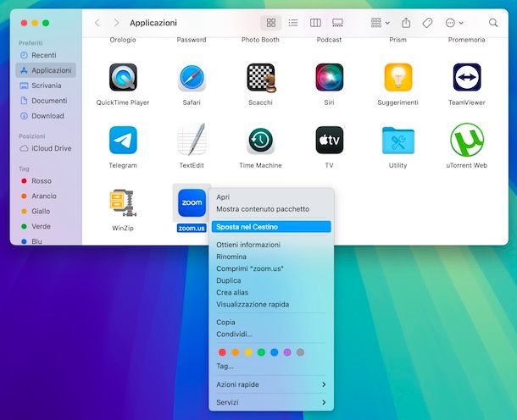Open the more actions ellipsis dropdown
Image resolution: width=517 pixels, height=420 pixels.
(x=454, y=23)
